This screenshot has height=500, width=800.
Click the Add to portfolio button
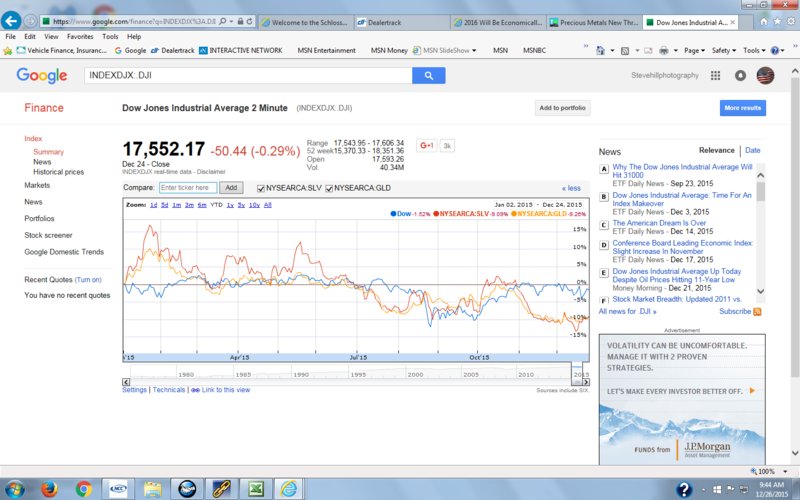point(562,108)
